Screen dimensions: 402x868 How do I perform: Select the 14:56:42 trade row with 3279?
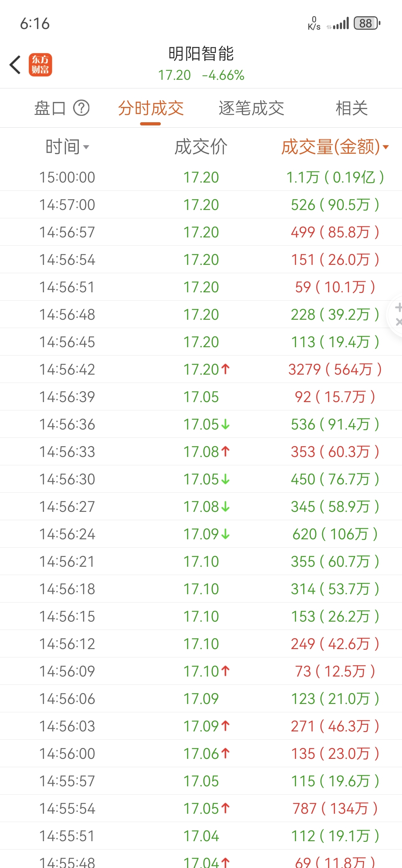[x=201, y=369]
